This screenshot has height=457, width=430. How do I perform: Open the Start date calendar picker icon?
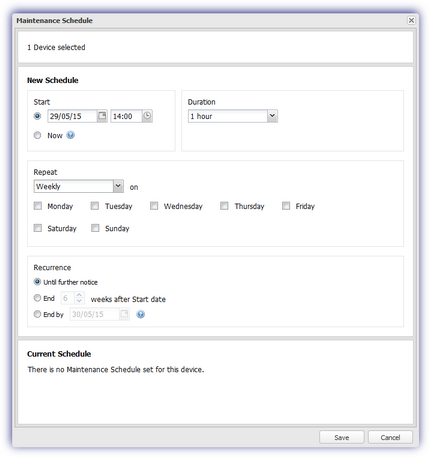[102, 116]
